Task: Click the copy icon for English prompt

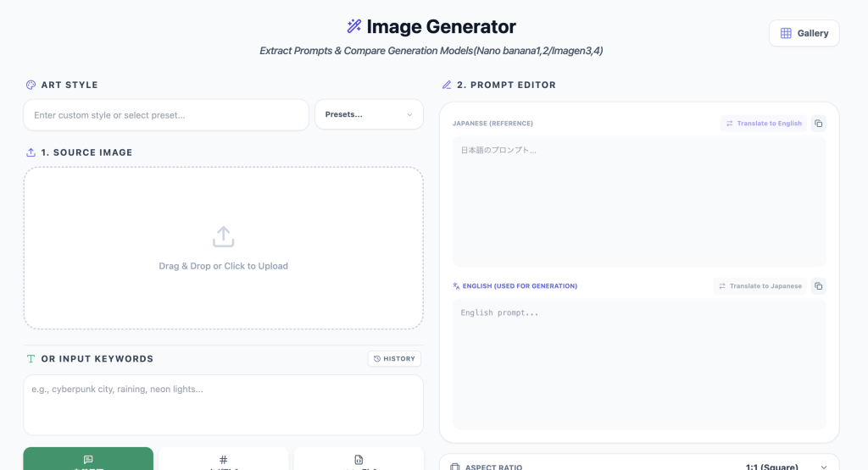Action: tap(818, 286)
